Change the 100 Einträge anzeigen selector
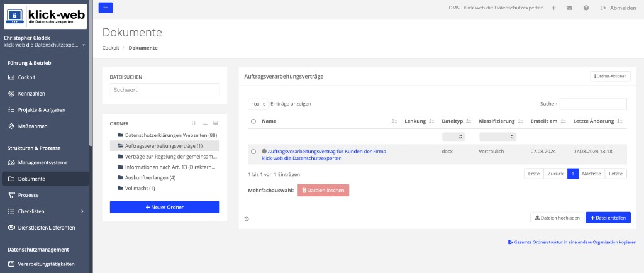The width and height of the screenshot is (644, 273). click(258, 104)
